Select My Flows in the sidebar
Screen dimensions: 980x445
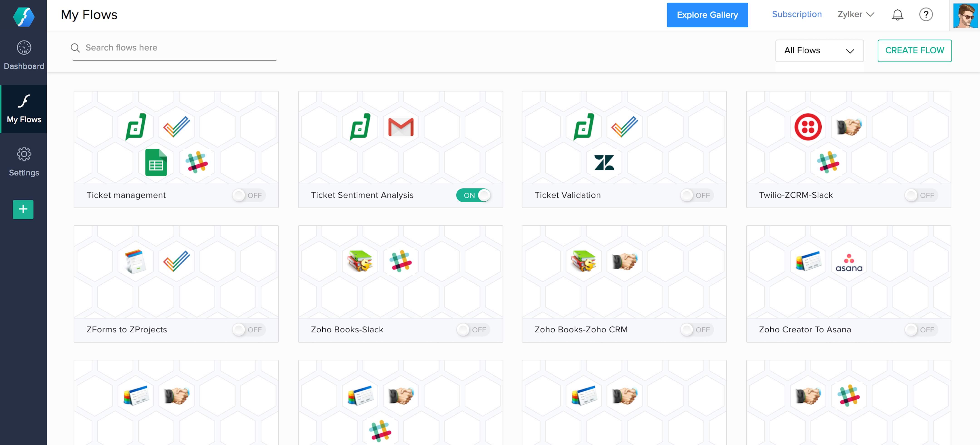(24, 109)
